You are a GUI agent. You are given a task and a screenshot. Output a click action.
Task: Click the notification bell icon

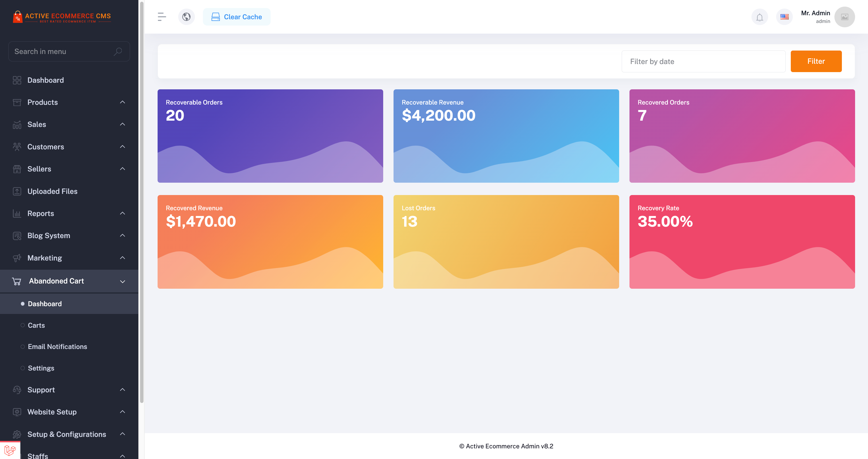(759, 17)
